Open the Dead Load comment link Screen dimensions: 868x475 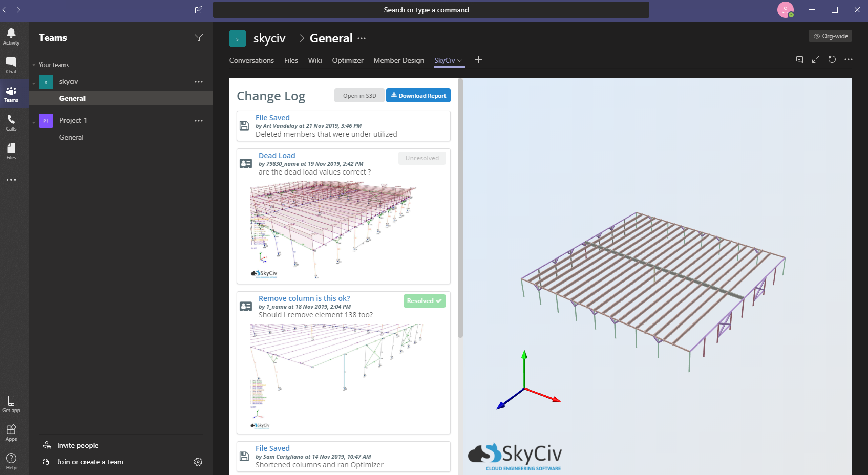(277, 155)
